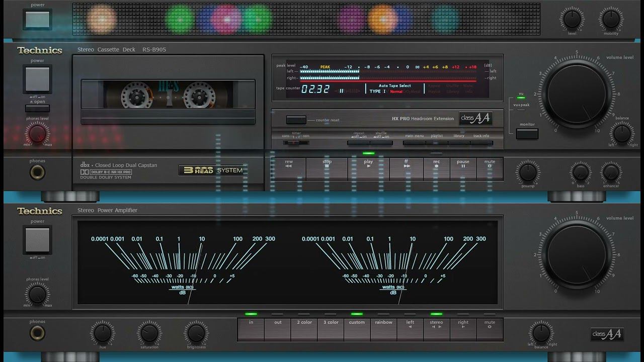Click the cassette tape window
644x362 pixels.
168,95
